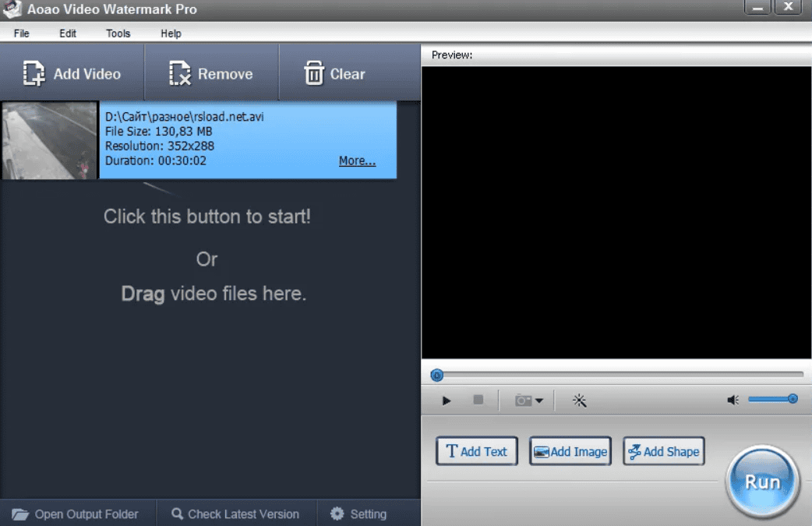Check for the latest version
This screenshot has height=526, width=812.
coord(235,514)
